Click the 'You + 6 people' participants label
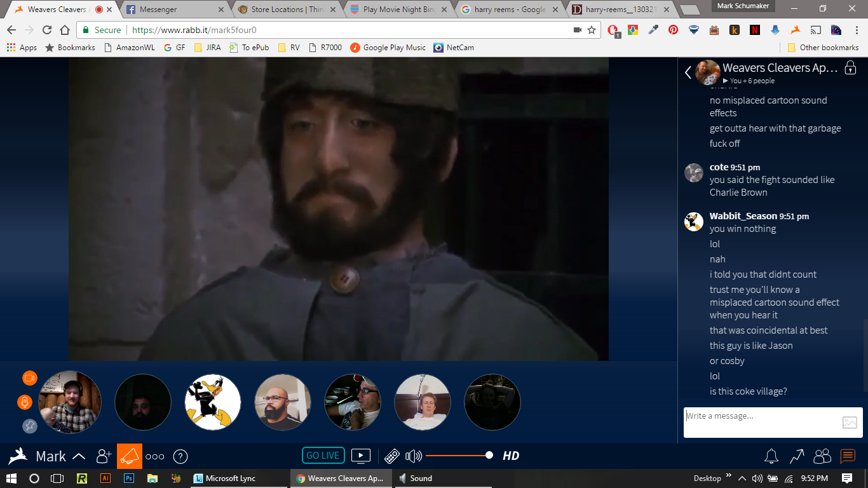Image resolution: width=868 pixels, height=488 pixels. (x=752, y=81)
